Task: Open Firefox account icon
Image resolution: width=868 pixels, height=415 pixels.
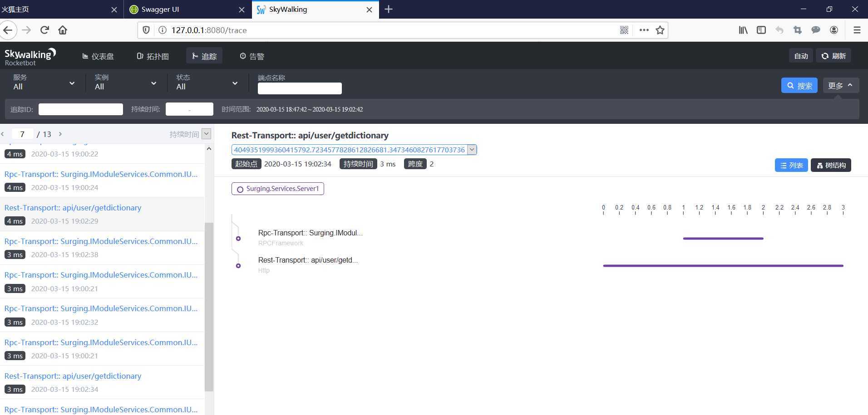Action: click(x=834, y=30)
